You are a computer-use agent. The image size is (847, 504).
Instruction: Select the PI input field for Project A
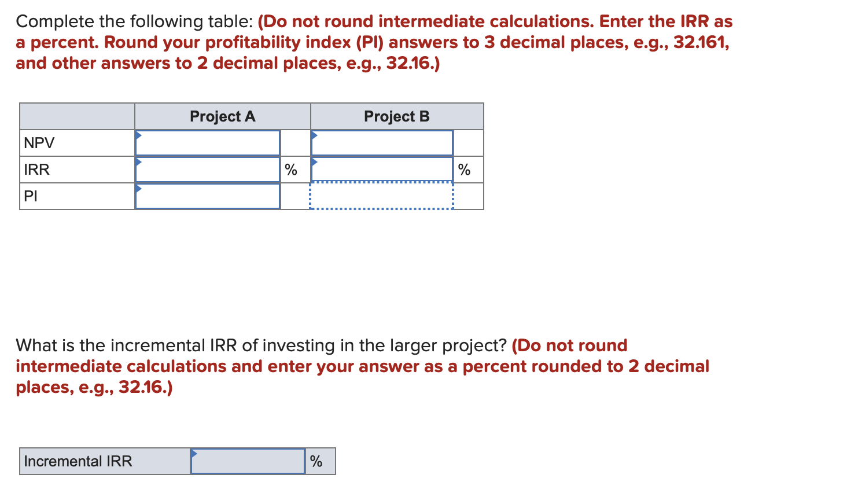tap(207, 196)
